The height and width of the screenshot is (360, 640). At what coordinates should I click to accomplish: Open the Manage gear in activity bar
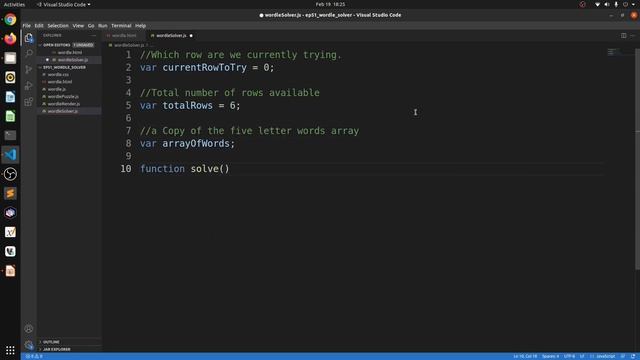tap(29, 345)
